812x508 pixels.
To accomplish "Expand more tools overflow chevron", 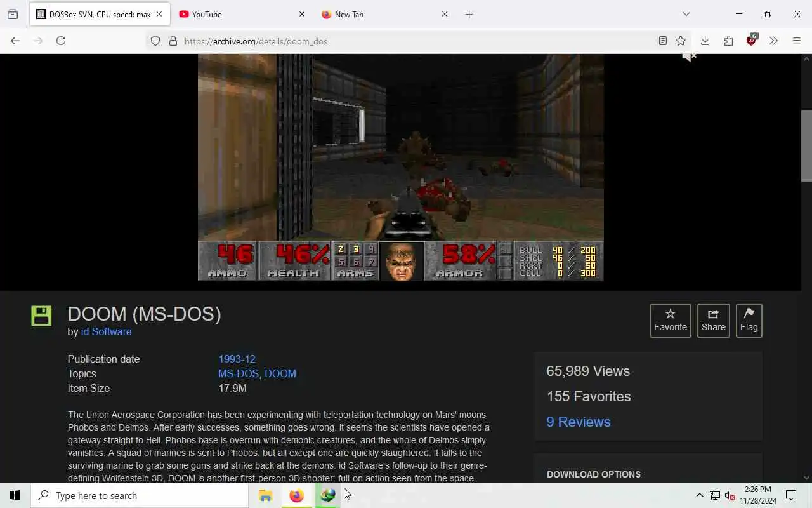I will pos(773,41).
